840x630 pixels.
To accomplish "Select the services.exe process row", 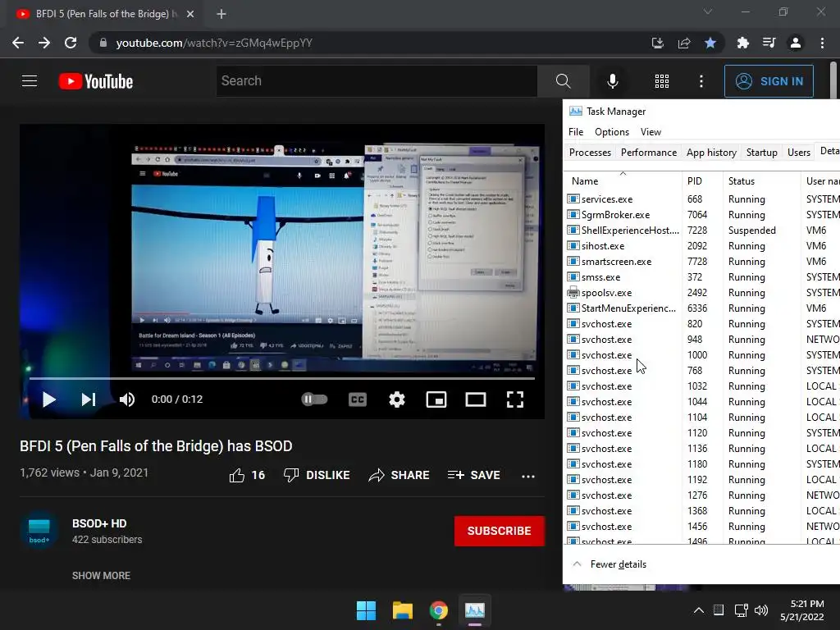I will tap(702, 199).
